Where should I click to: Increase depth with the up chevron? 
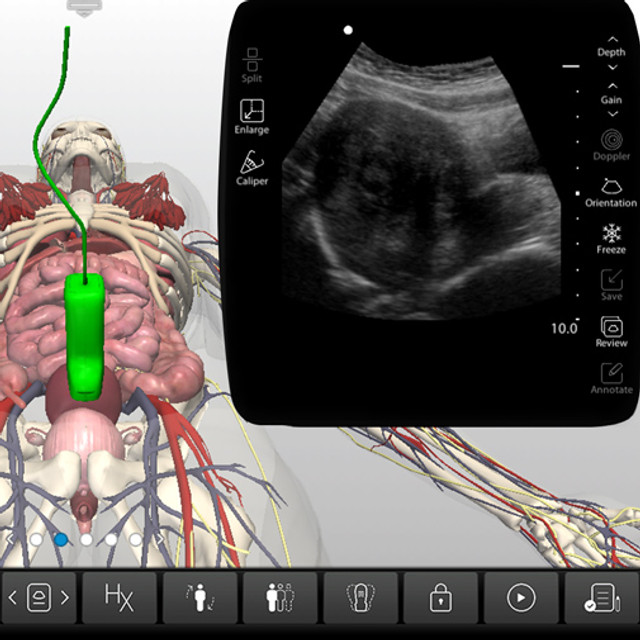[612, 38]
